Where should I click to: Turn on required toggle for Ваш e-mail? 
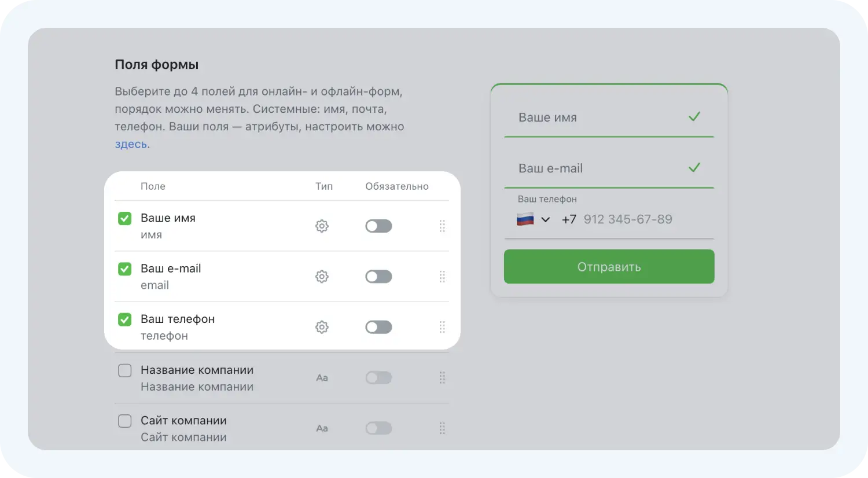click(x=378, y=277)
